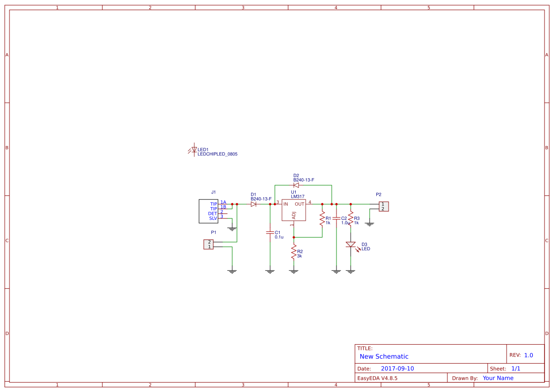Select the LM317 regulator symbol U1
The height and width of the screenshot is (392, 554).
(x=294, y=210)
